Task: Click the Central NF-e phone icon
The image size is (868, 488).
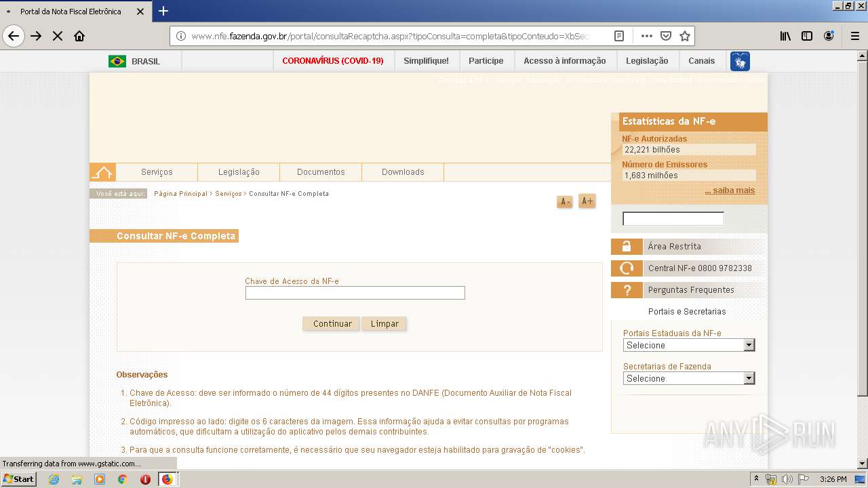Action: 627,268
